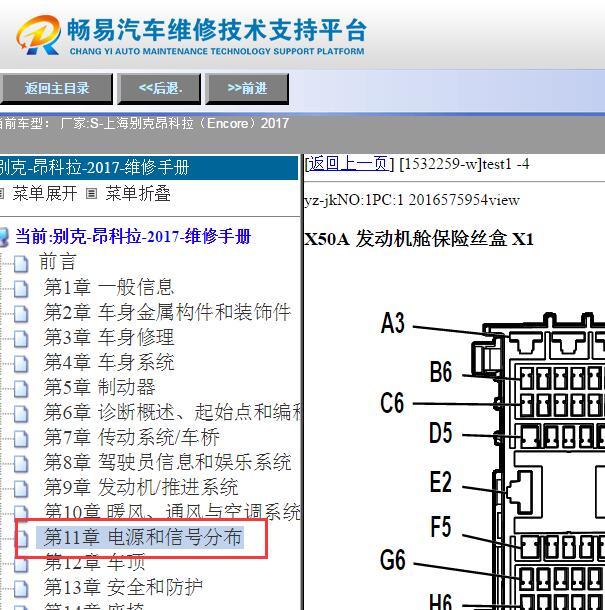Click the page icon beside 第10章
This screenshot has width=605, height=610.
tap(21, 513)
